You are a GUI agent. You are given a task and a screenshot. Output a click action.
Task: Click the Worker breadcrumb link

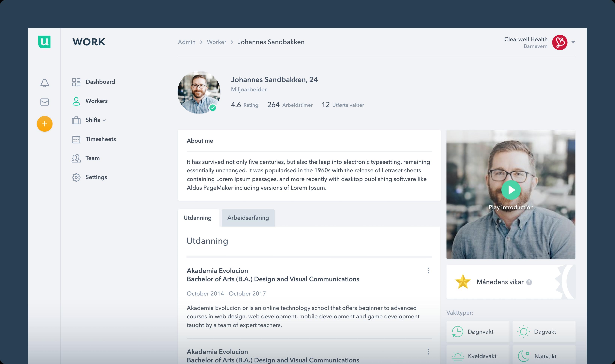216,42
